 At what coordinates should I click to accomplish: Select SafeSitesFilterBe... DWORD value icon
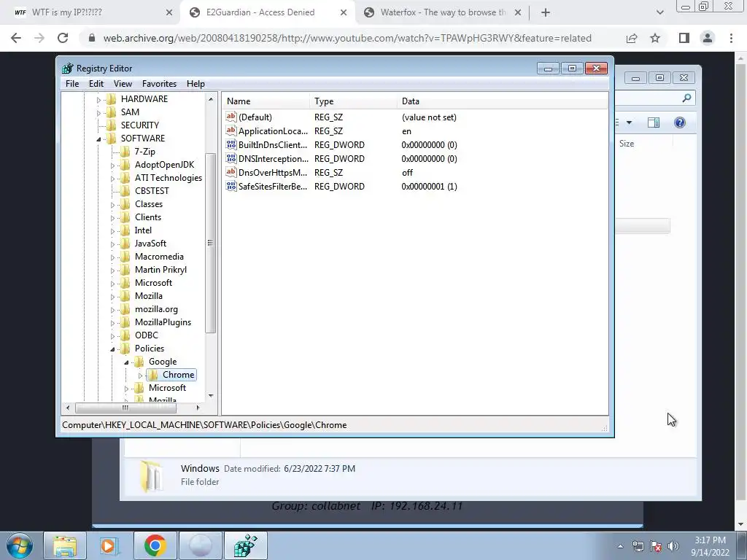(231, 186)
